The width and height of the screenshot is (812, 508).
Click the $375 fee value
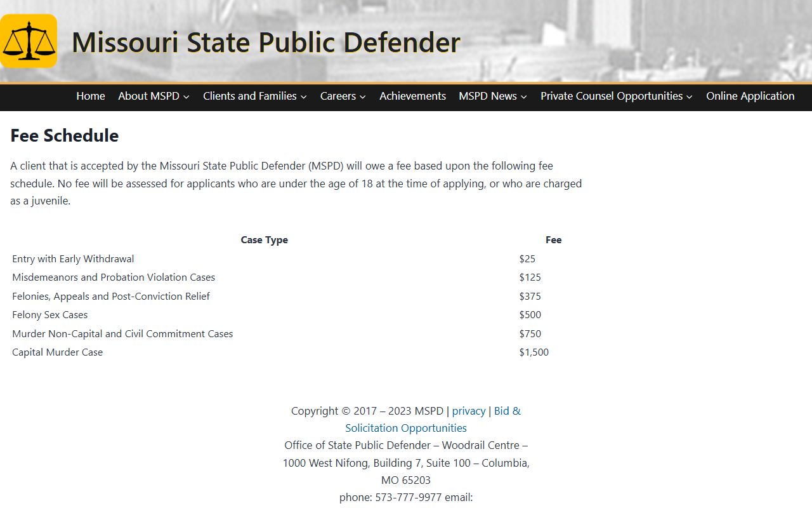click(x=530, y=297)
